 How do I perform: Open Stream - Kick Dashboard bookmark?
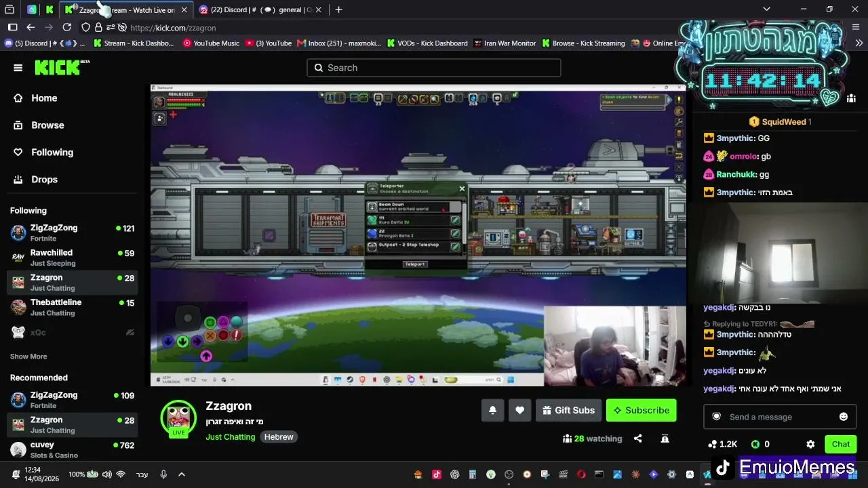[134, 43]
